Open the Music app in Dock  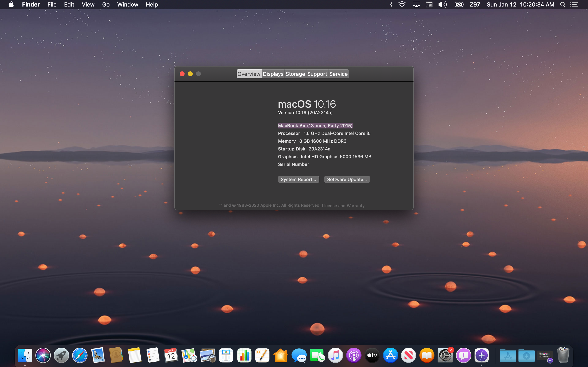[335, 356]
